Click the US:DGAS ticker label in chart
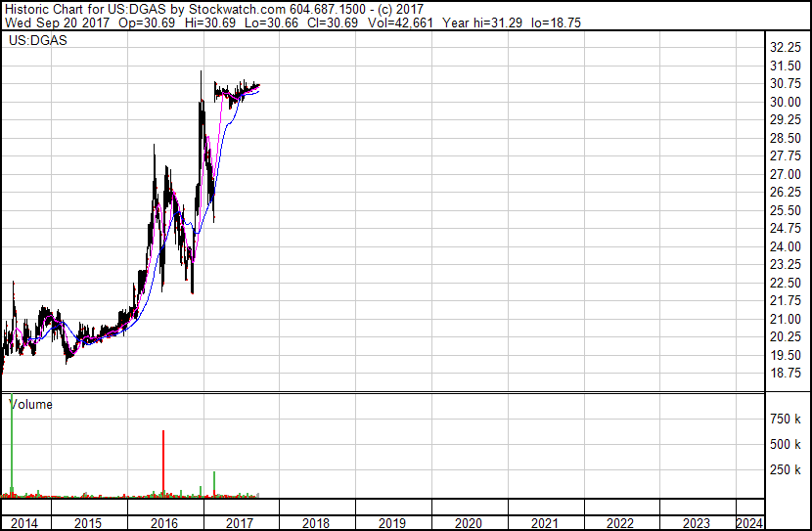Image resolution: width=812 pixels, height=531 pixels. (38, 40)
